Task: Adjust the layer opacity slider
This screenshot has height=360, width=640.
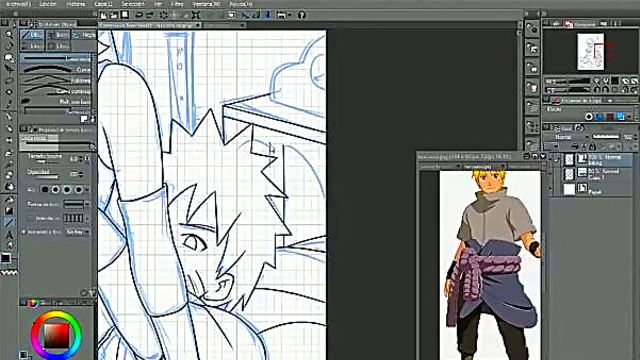Action: point(606,137)
